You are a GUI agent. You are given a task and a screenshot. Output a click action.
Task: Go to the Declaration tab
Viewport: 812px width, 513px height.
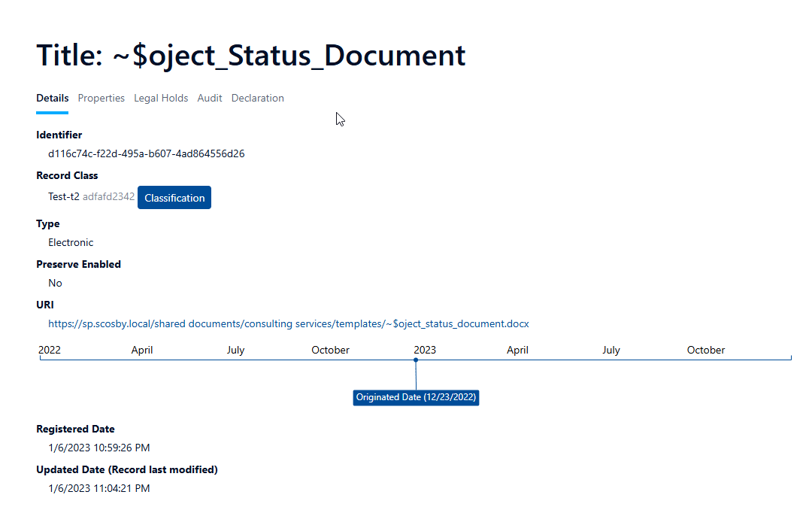(x=257, y=98)
